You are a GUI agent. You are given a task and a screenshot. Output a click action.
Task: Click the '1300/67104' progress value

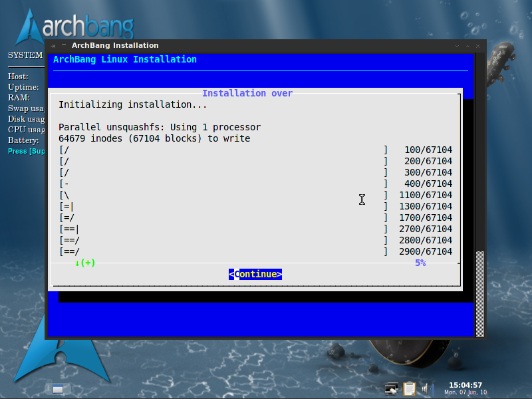[x=426, y=206]
